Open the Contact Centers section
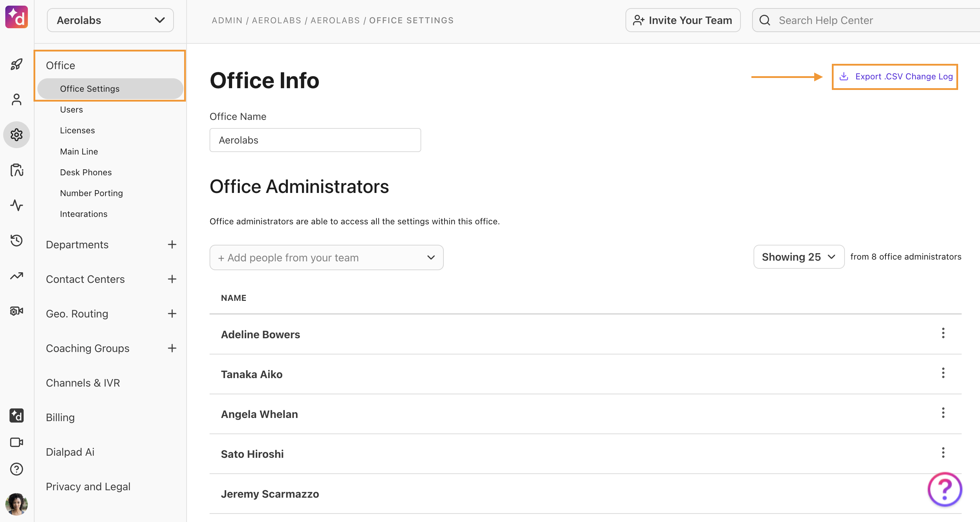 tap(85, 279)
